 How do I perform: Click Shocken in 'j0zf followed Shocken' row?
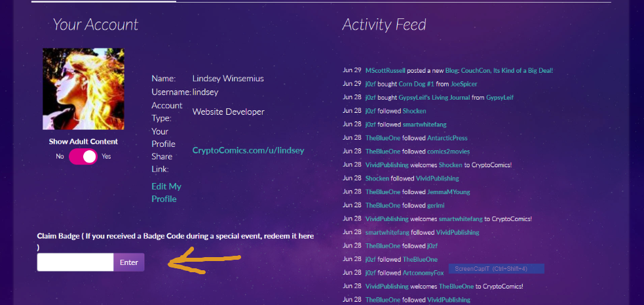point(415,111)
